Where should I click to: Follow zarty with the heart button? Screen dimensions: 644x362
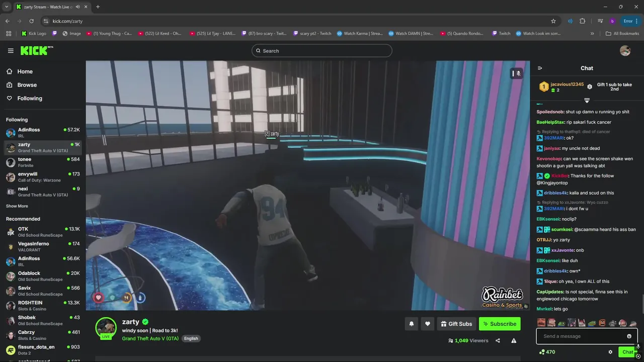point(427,324)
